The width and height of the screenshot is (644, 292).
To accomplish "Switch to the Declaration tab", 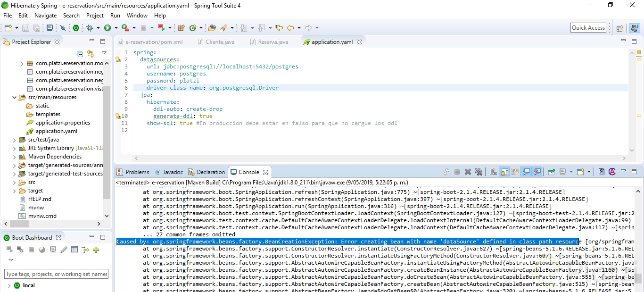I will pyautogui.click(x=207, y=172).
